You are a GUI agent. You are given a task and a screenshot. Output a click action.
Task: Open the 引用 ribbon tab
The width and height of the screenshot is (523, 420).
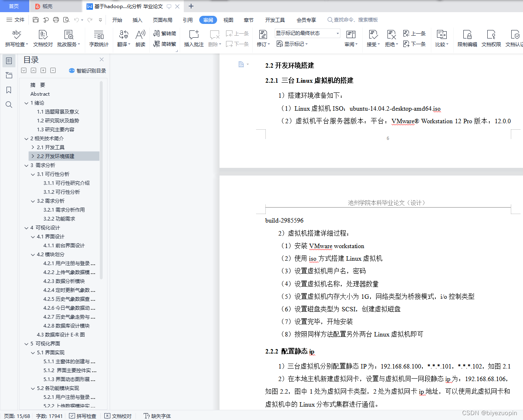pos(188,20)
